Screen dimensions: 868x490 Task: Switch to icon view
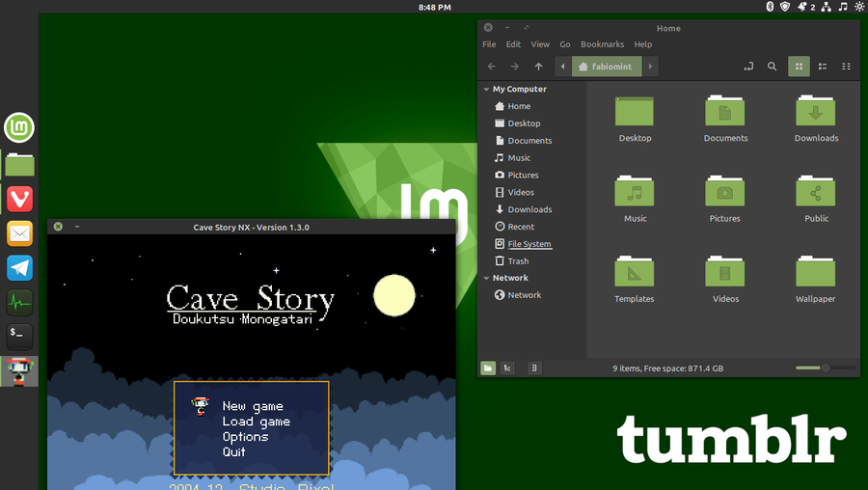[x=799, y=67]
